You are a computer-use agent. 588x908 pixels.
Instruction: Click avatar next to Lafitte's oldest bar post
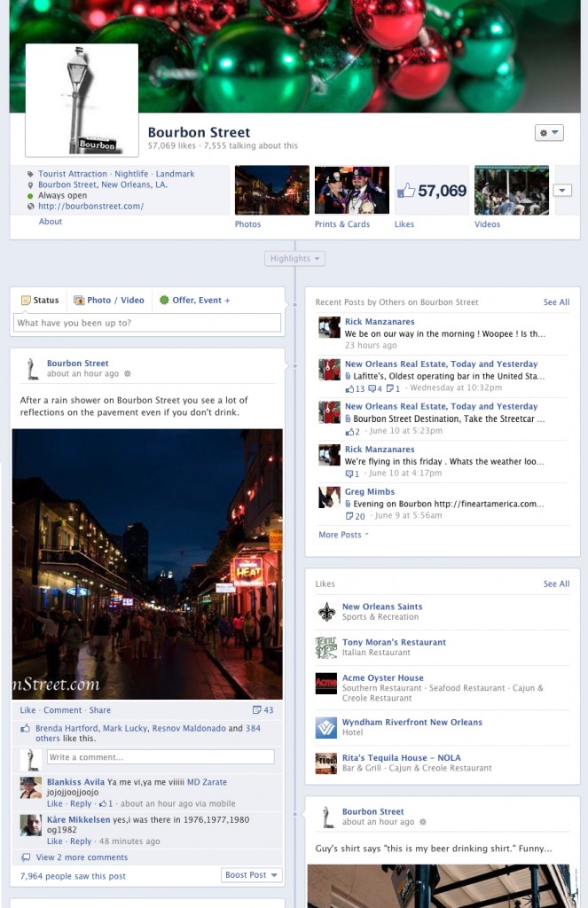[x=329, y=370]
